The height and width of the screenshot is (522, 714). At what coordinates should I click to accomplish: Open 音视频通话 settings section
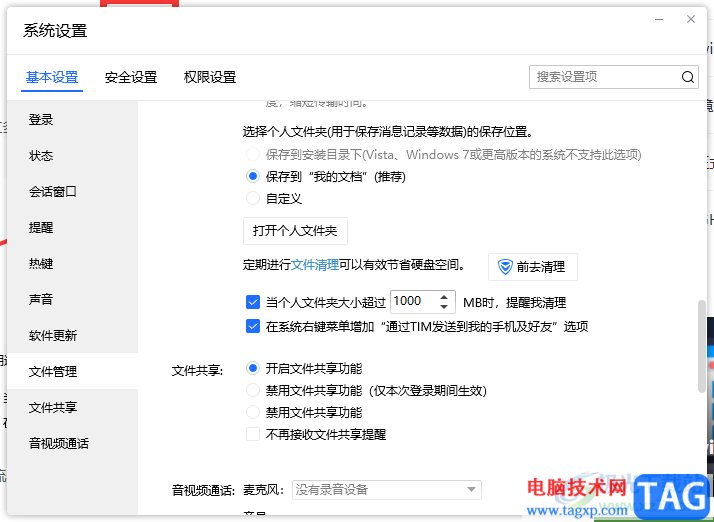pyautogui.click(x=72, y=444)
